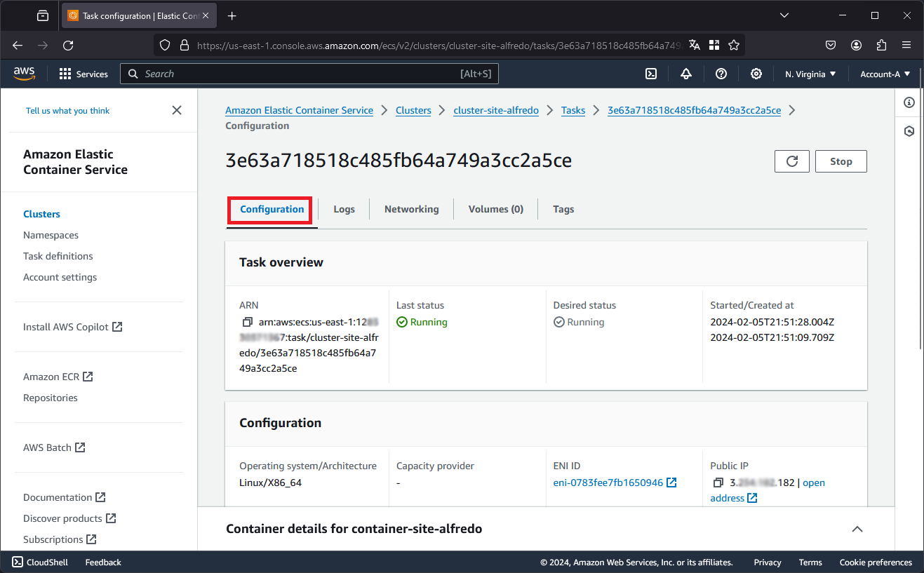
Task: Go to Clusters breadcrumb
Action: (413, 110)
